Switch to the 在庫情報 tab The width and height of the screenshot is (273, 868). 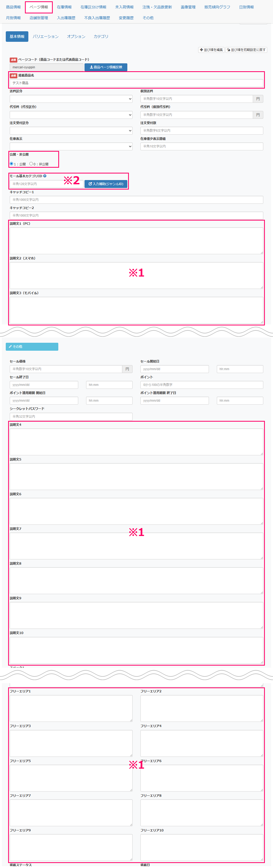64,7
